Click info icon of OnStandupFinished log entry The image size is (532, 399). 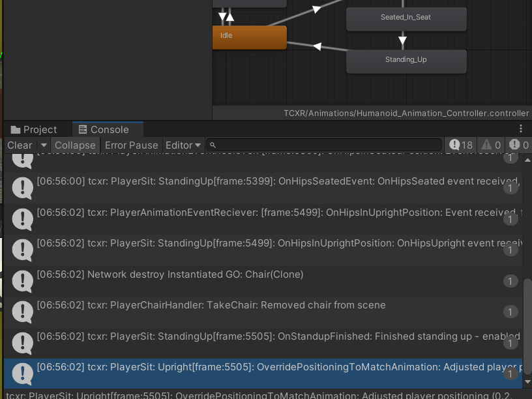(23, 343)
